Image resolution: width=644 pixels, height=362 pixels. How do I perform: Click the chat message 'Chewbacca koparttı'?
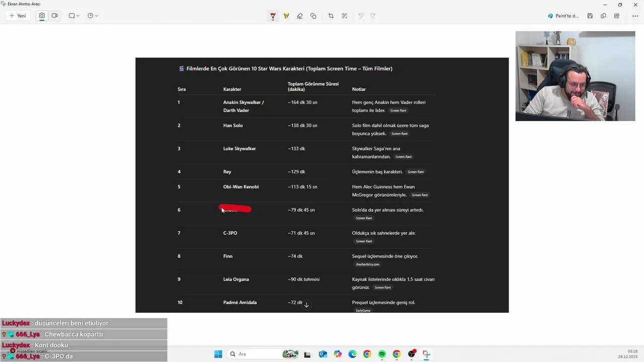(74, 334)
